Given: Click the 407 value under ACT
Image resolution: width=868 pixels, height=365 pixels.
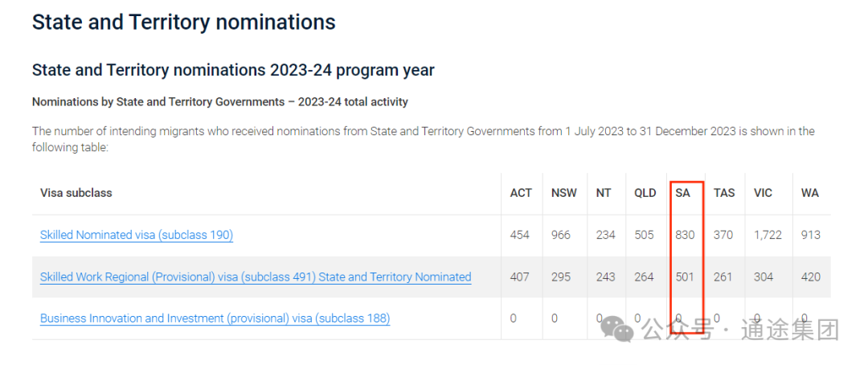Looking at the screenshot, I should (x=520, y=277).
